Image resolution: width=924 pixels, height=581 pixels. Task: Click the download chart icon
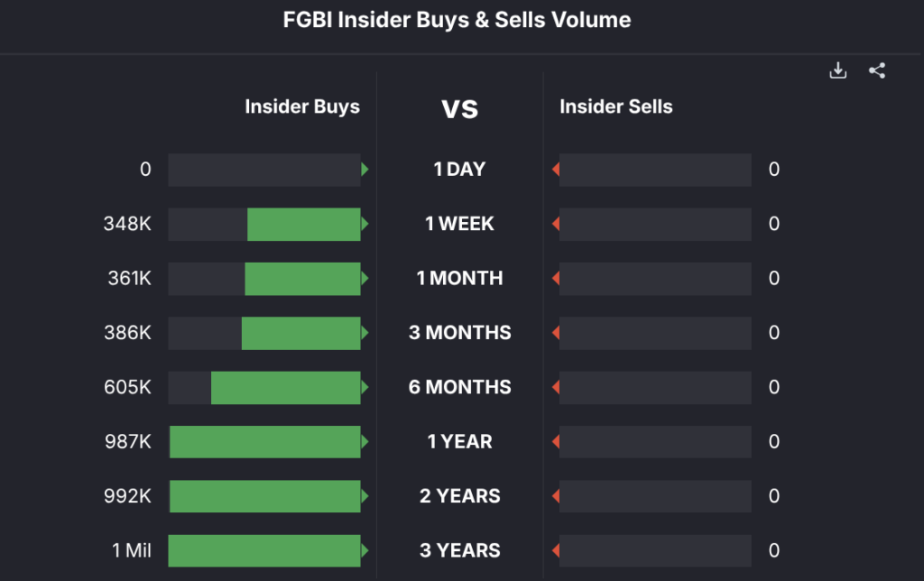pos(838,71)
